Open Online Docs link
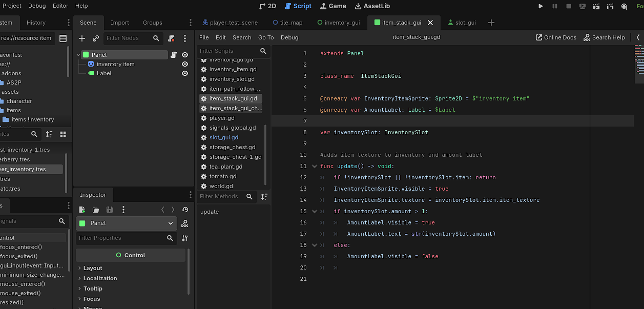This screenshot has height=309, width=644. (556, 37)
